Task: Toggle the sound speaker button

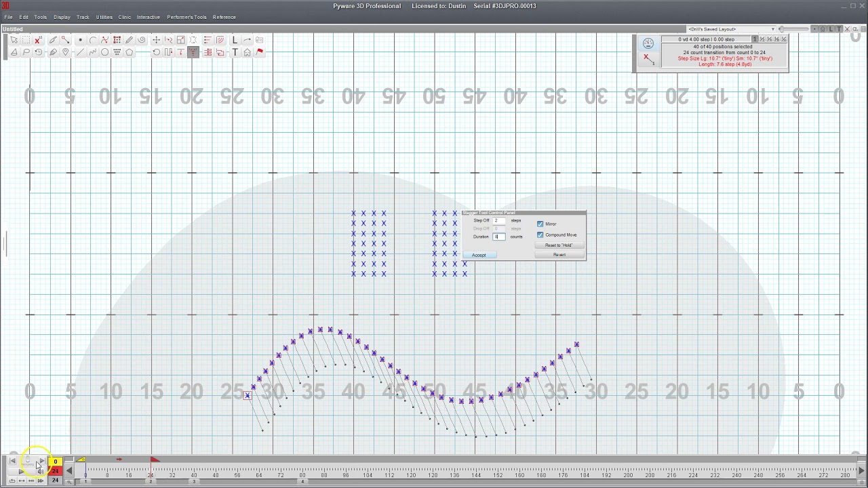Action: click(x=41, y=472)
